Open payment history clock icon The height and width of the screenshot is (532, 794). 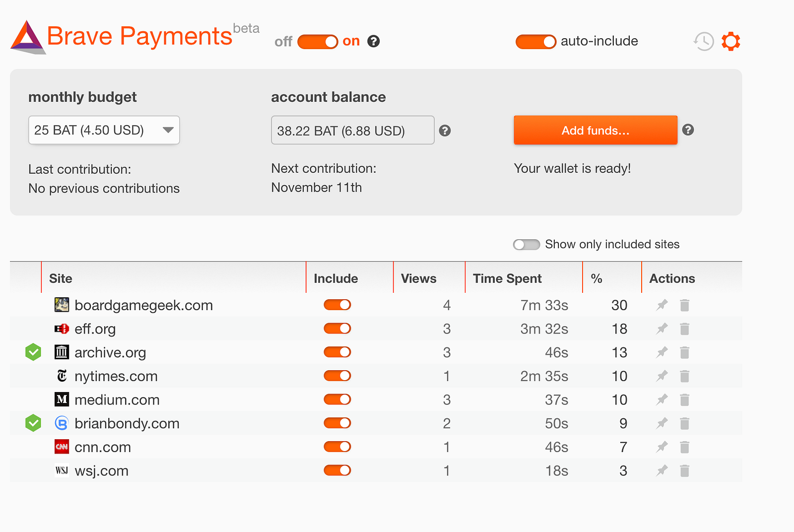(x=703, y=42)
